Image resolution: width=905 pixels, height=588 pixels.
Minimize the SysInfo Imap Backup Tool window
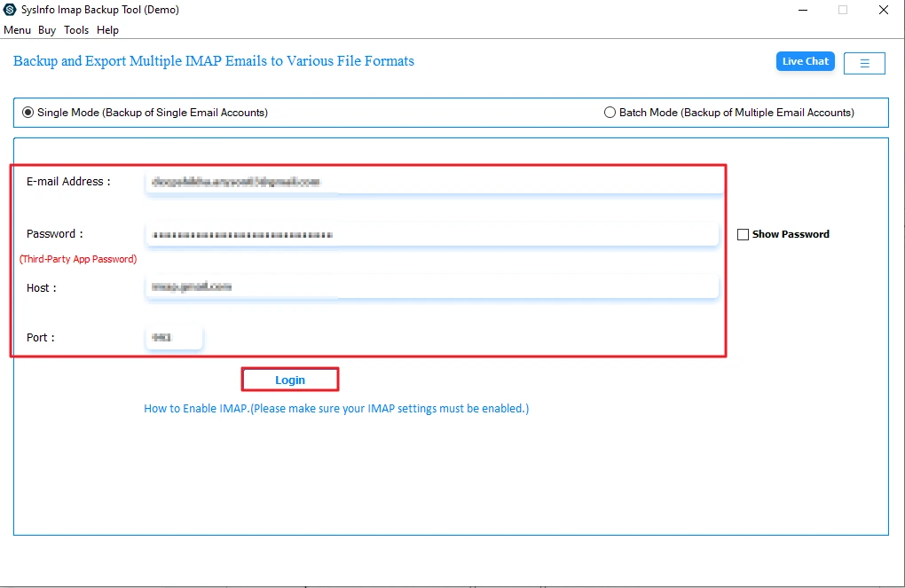(x=801, y=10)
